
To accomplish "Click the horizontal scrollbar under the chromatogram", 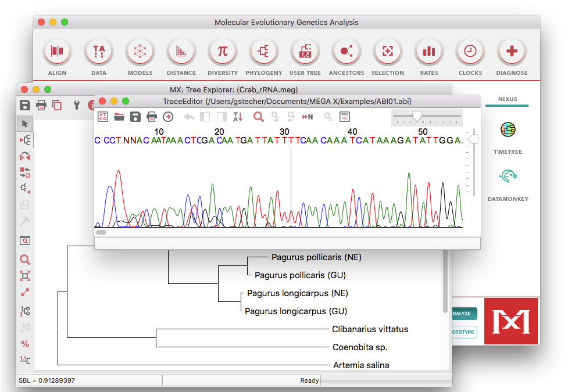I will click(x=101, y=232).
